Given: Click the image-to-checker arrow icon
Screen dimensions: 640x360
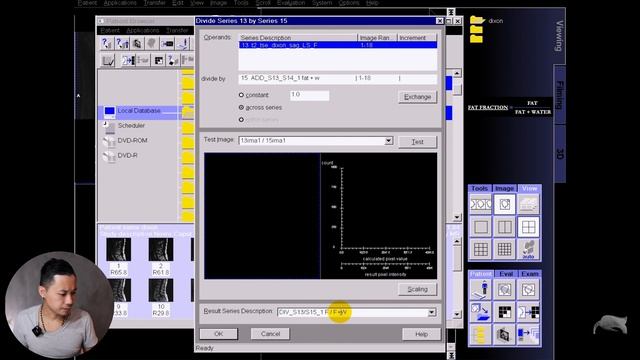Looking at the screenshot, I should click(528, 312).
